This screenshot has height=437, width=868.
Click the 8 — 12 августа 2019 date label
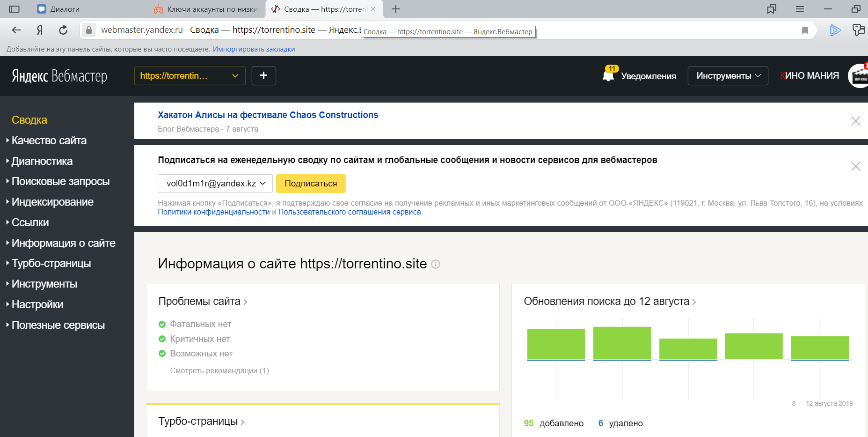(x=822, y=403)
